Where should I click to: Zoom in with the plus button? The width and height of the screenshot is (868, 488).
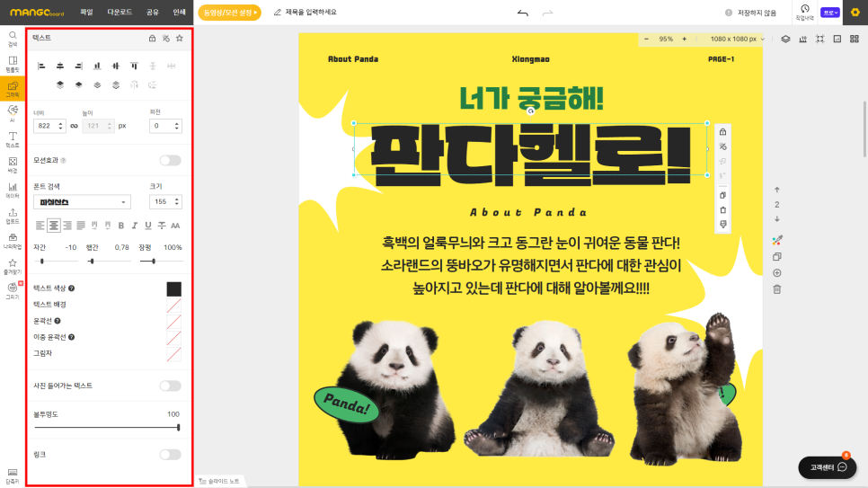684,39
